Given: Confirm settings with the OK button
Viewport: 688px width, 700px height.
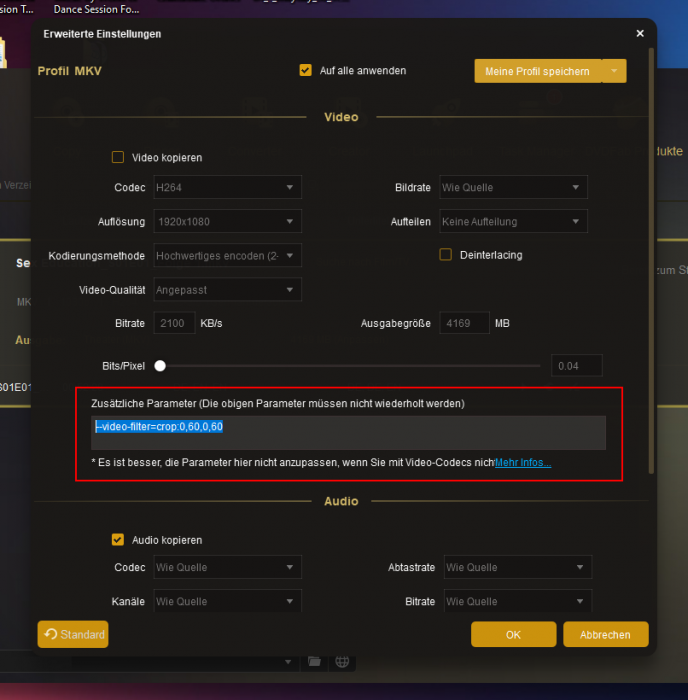Looking at the screenshot, I should point(513,635).
